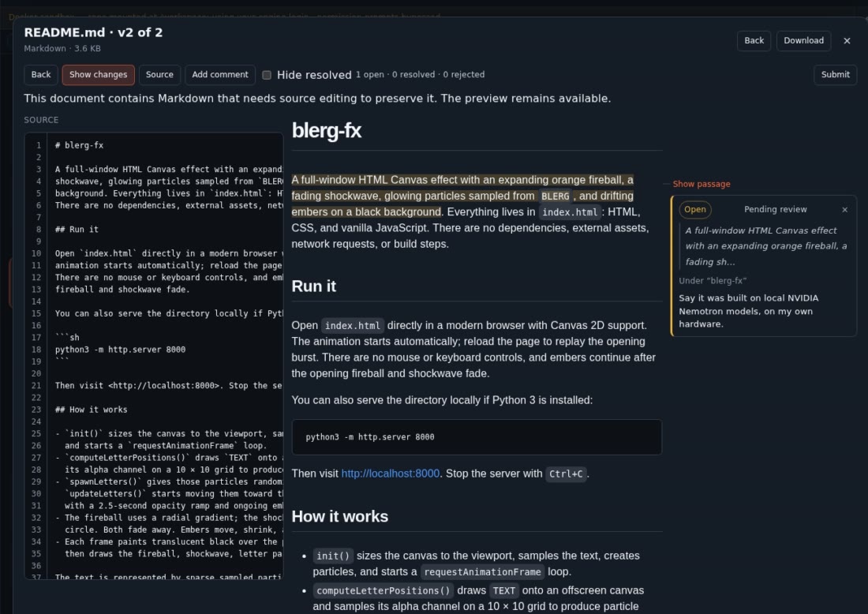This screenshot has width=868, height=614.
Task: Click the python3 -m http.server 8000 code block
Action: point(477,437)
